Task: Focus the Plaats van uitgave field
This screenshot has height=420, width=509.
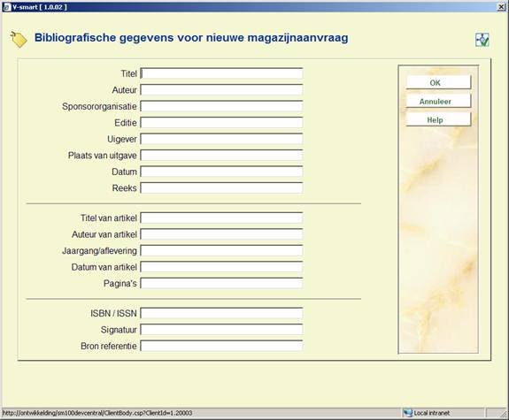Action: (221, 156)
